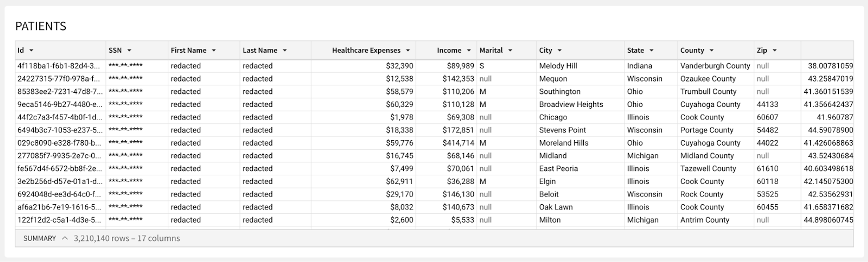Click Id cell 3e2b256d-d57e-01a1-d...

(61, 181)
